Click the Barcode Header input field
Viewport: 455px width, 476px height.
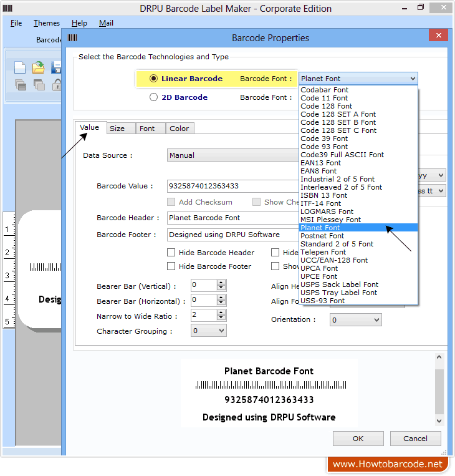[x=232, y=218]
